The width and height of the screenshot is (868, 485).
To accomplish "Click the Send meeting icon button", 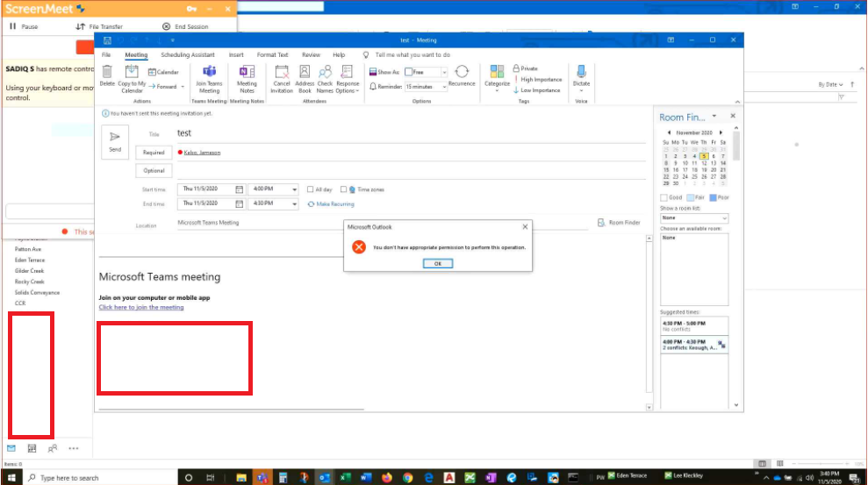I will [x=115, y=142].
